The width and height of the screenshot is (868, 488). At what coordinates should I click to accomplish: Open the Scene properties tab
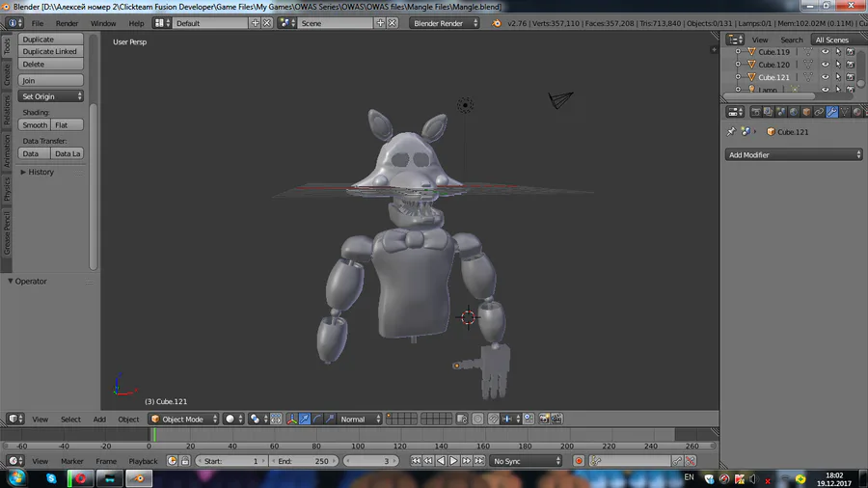[780, 112]
